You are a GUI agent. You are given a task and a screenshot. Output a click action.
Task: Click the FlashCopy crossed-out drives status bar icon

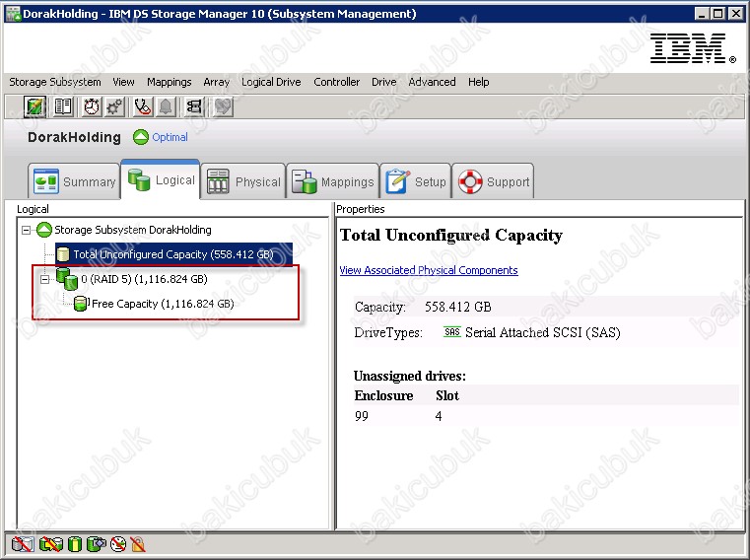(23, 544)
